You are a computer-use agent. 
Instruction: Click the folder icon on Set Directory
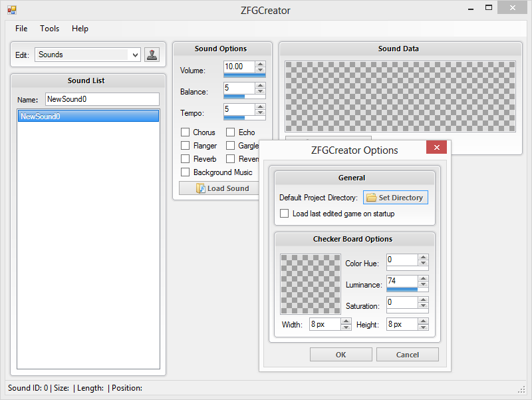(372, 198)
